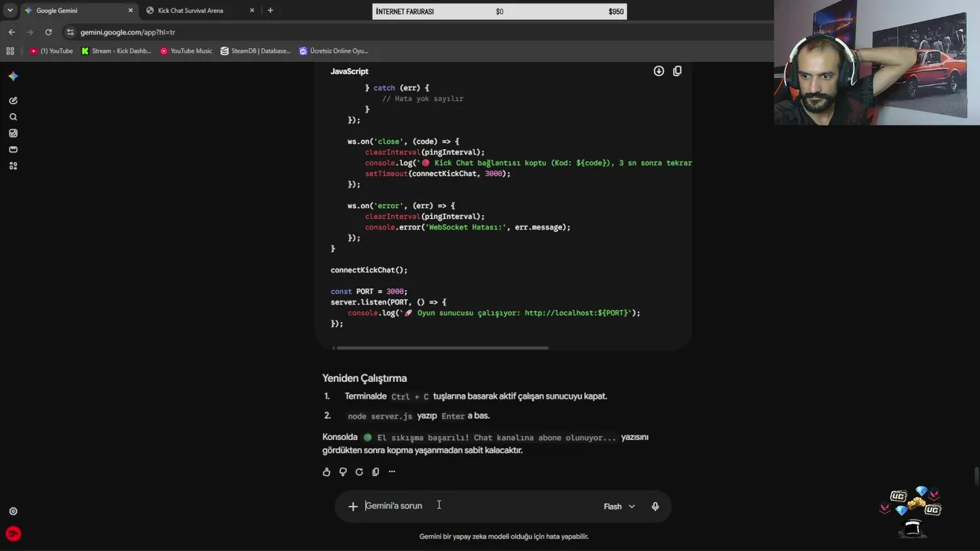Open the video icon in Gemini sidebar

tap(13, 149)
